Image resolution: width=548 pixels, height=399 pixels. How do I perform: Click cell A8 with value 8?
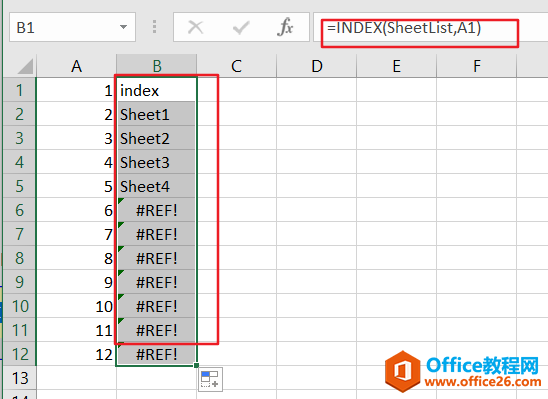(76, 258)
